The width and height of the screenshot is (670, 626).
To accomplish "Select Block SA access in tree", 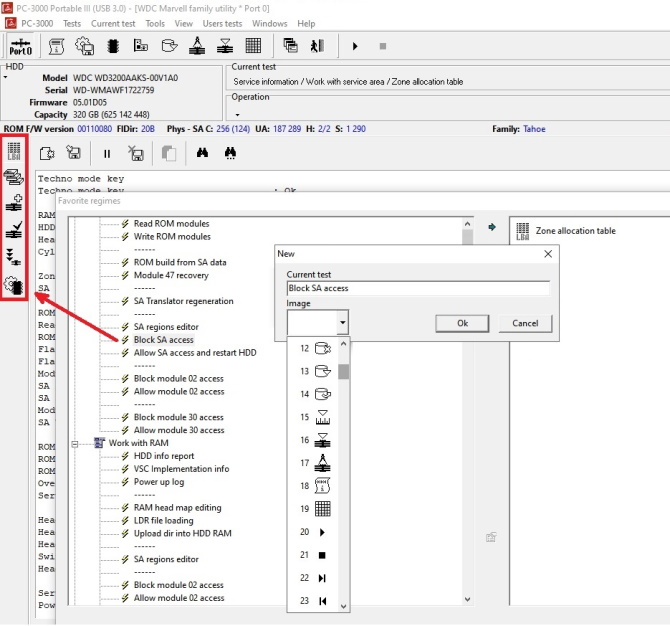I will (x=163, y=340).
